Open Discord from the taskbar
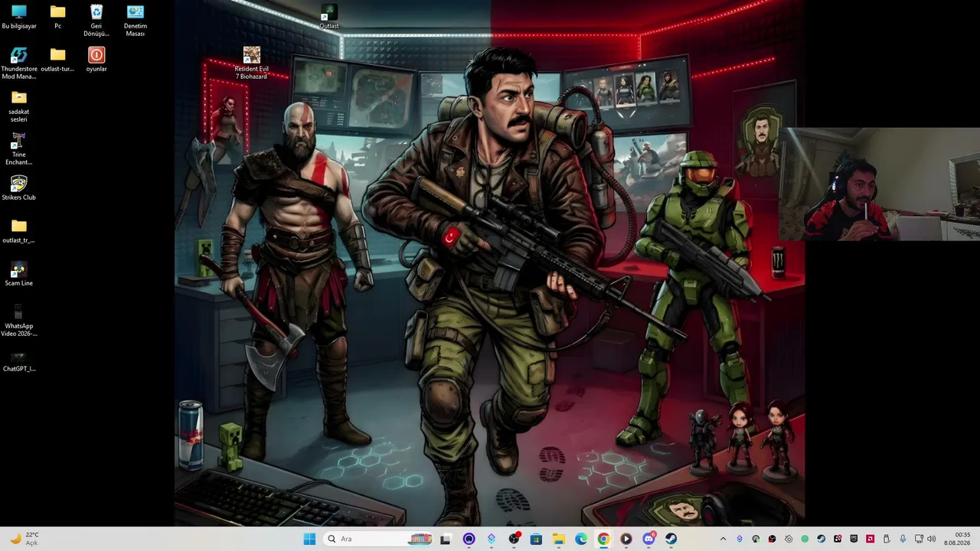The width and height of the screenshot is (980, 551). [x=648, y=539]
